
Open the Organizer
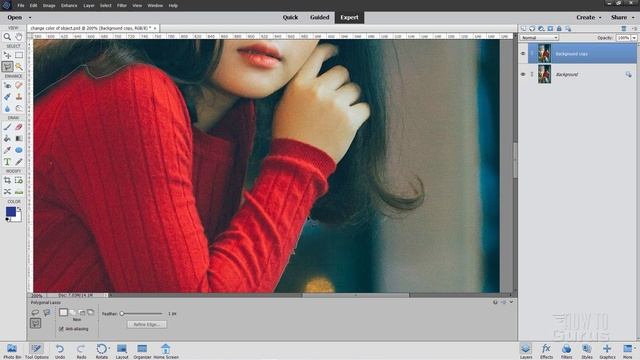(142, 351)
